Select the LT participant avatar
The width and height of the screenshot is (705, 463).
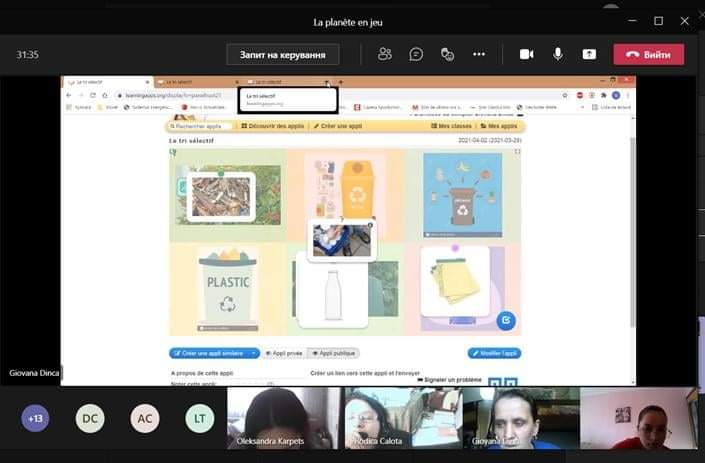click(x=200, y=418)
